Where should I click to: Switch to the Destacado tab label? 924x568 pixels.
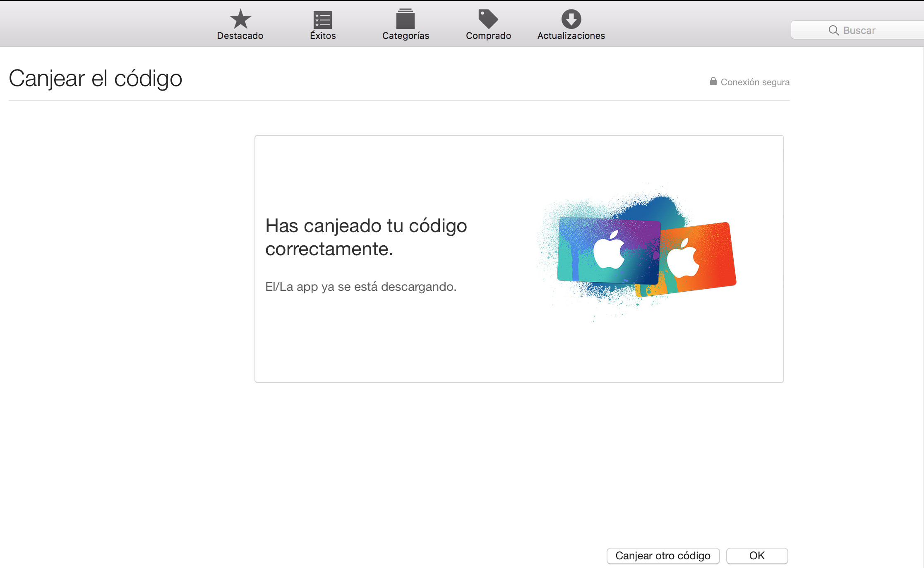(x=240, y=36)
